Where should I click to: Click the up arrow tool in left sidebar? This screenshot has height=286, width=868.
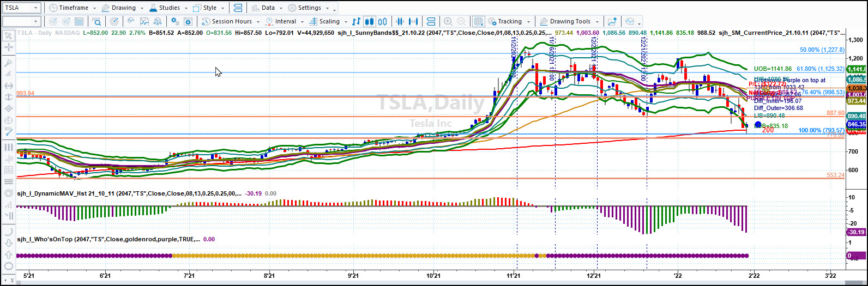tap(9, 254)
